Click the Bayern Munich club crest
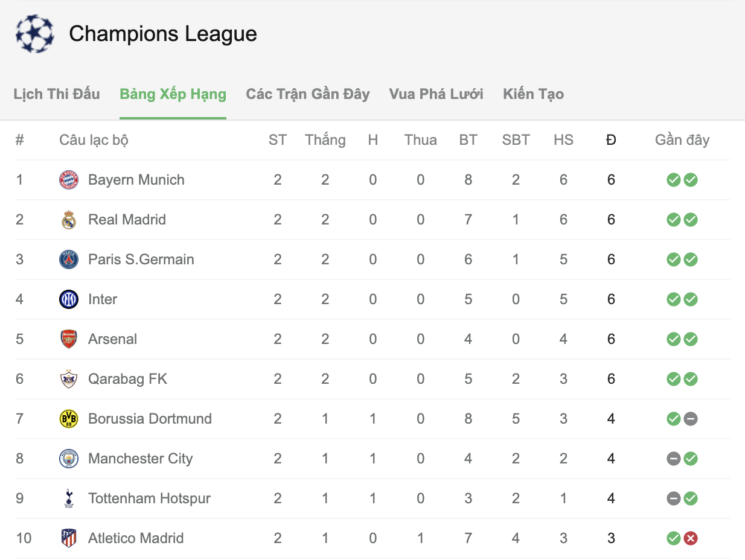745x560 pixels. click(x=69, y=180)
